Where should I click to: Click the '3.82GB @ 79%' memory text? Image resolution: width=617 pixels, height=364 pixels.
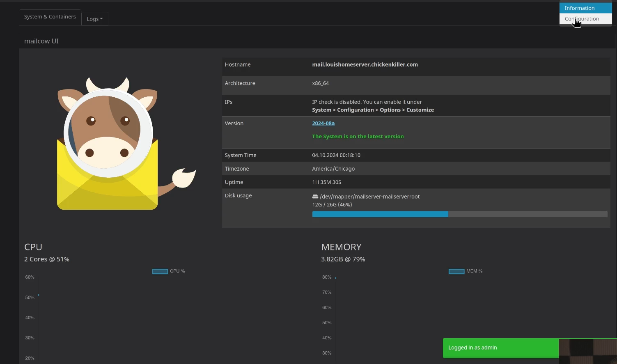343,259
